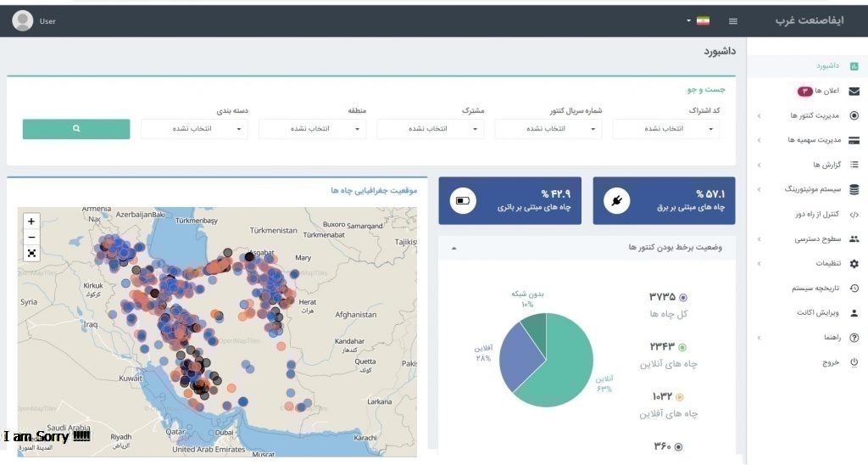The image size is (868, 465).
Task: Open the کنترل از راه دور code icon
Action: coord(854,215)
